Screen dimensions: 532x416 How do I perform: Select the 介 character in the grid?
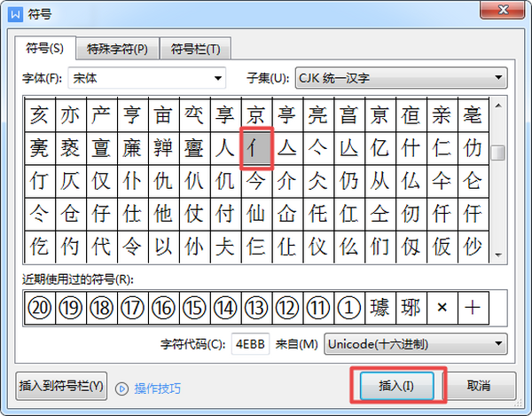pyautogui.click(x=287, y=181)
